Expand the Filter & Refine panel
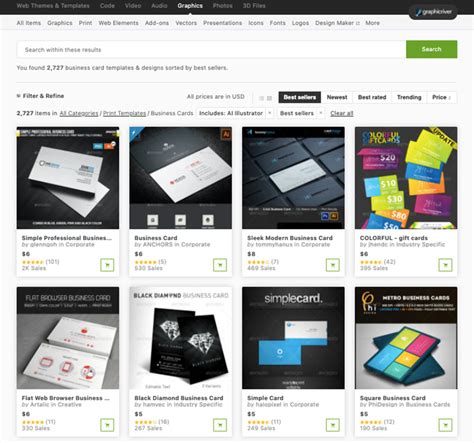Screen dimensions: 474x443 40,96
